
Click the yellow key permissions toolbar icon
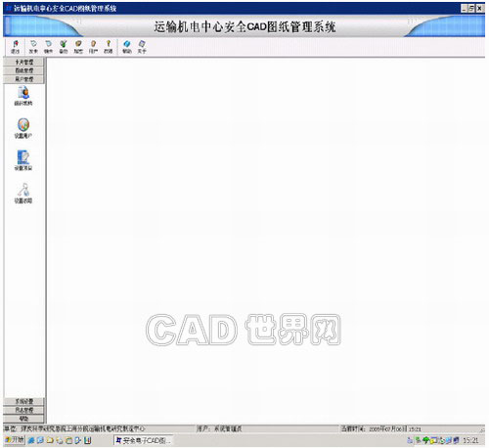click(109, 47)
